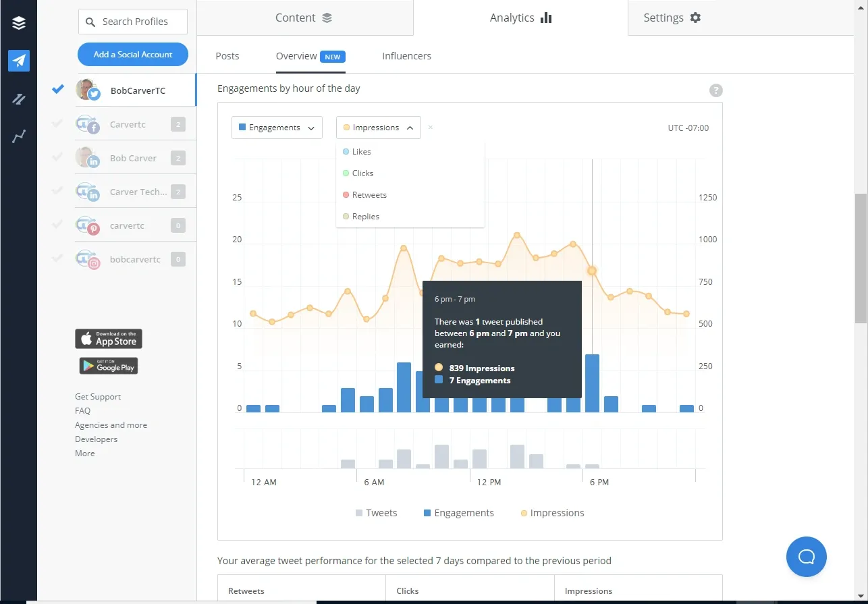
Task: Open the live chat support bubble
Action: (806, 556)
